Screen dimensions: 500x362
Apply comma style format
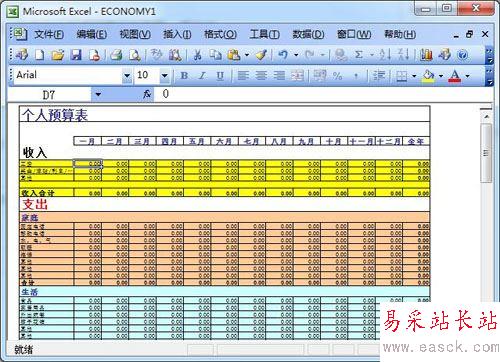point(356,76)
